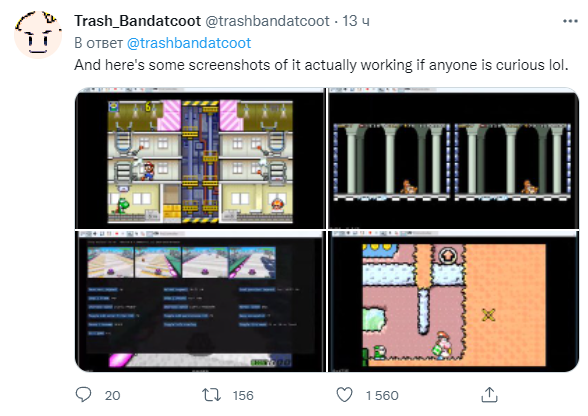
Task: Click the tweet text about screenshots
Action: (321, 65)
